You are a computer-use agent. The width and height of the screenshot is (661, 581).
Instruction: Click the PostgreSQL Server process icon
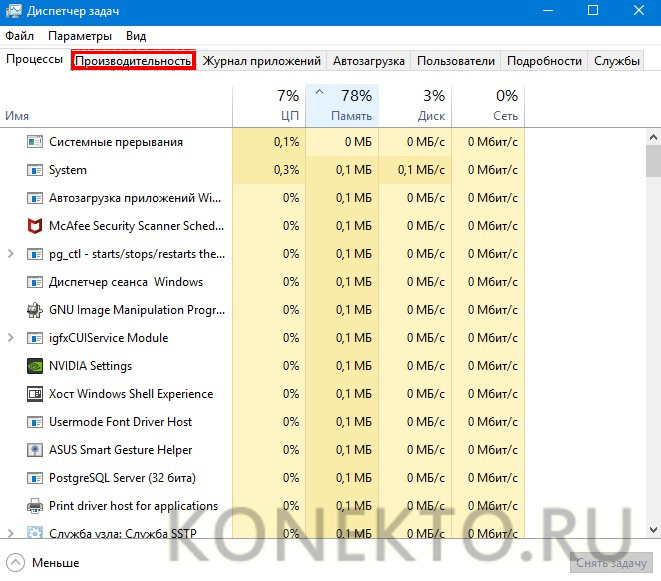tap(35, 478)
